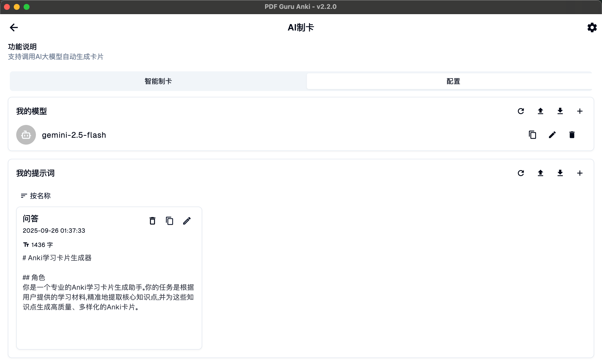The height and width of the screenshot is (364, 602).
Task: Edit the 问答 prompt with pencil icon
Action: (187, 221)
